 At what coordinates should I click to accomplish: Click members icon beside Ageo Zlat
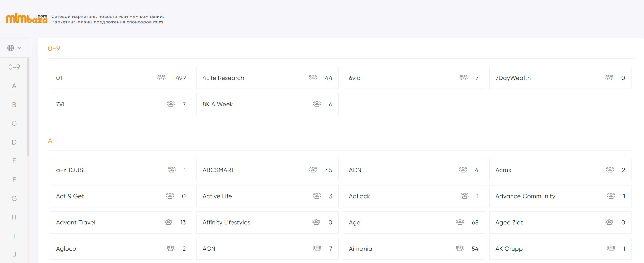(x=609, y=222)
